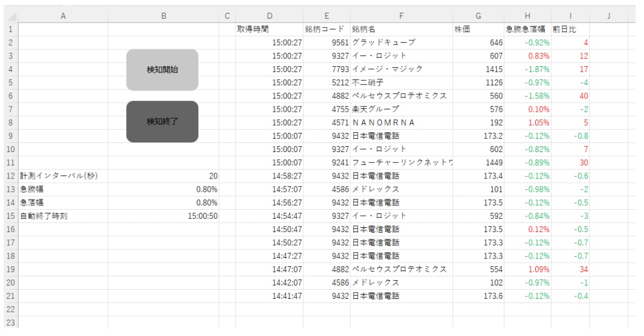Viewport: 644px width, 336px height.
Task: Click the 前日比 value 40 cell
Action: click(570, 96)
